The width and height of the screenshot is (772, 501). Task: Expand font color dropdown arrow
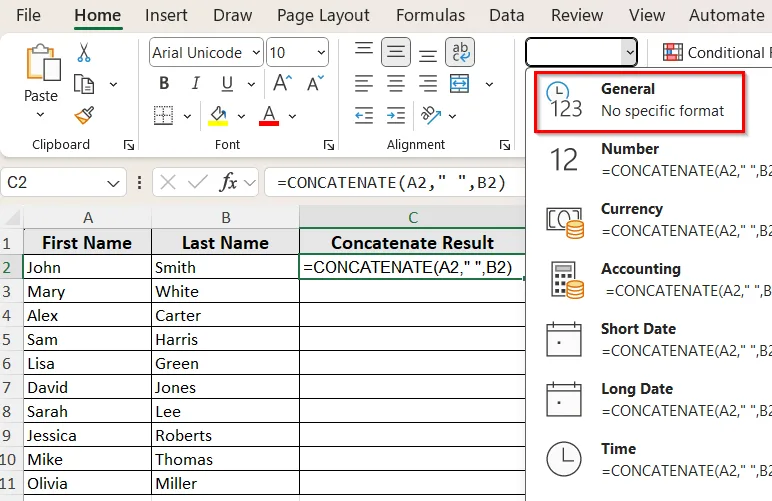click(292, 117)
